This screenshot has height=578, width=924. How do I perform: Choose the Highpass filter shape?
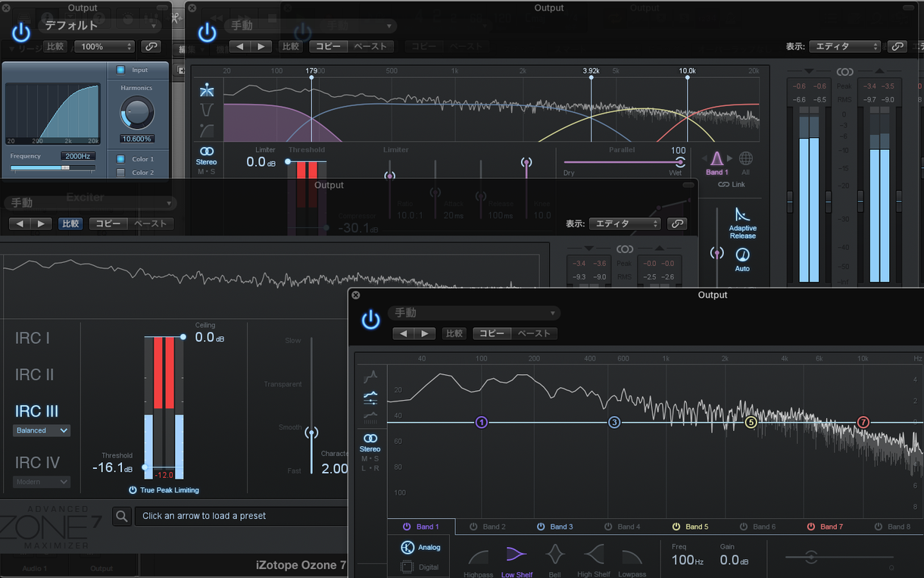(479, 556)
